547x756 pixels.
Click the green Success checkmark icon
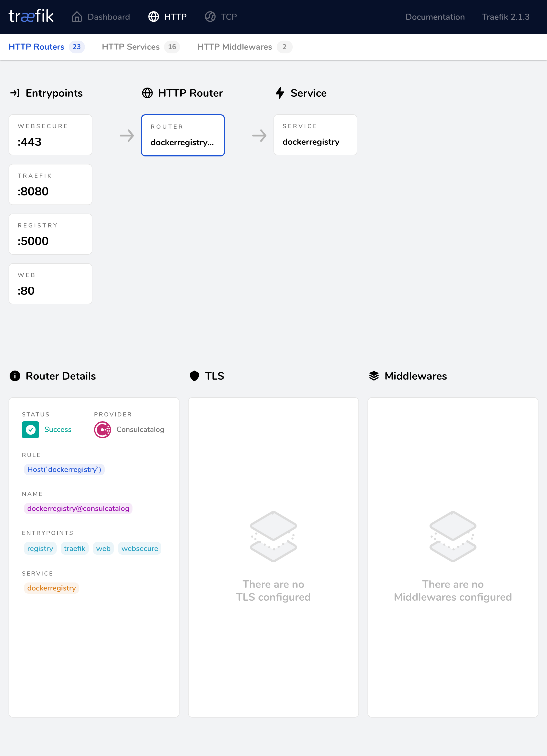[x=30, y=430]
